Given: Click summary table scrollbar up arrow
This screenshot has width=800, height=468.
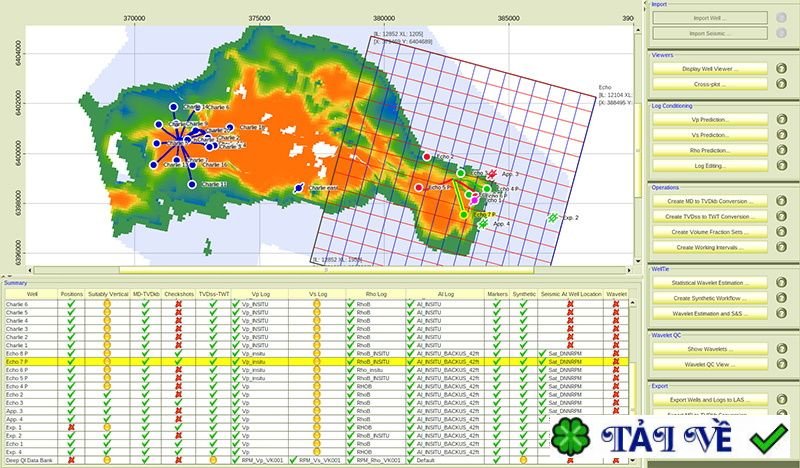Looking at the screenshot, I should point(633,303).
